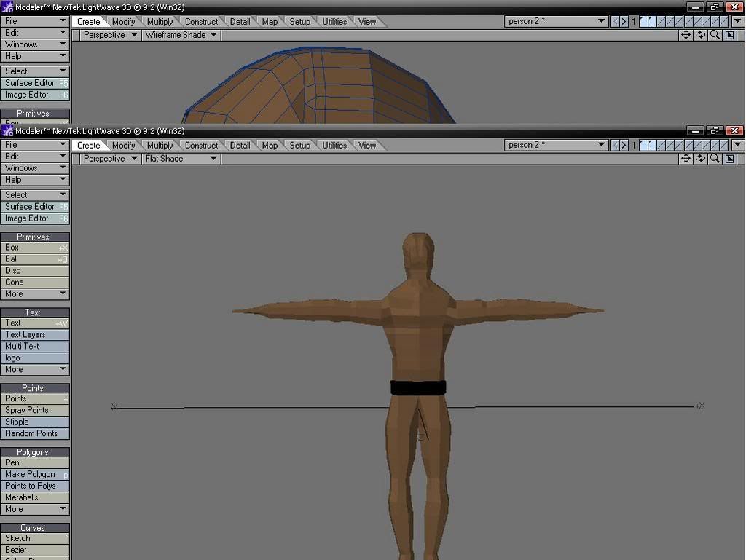Image resolution: width=746 pixels, height=560 pixels.
Task: Open Image Editor in lower window
Action: coord(35,218)
